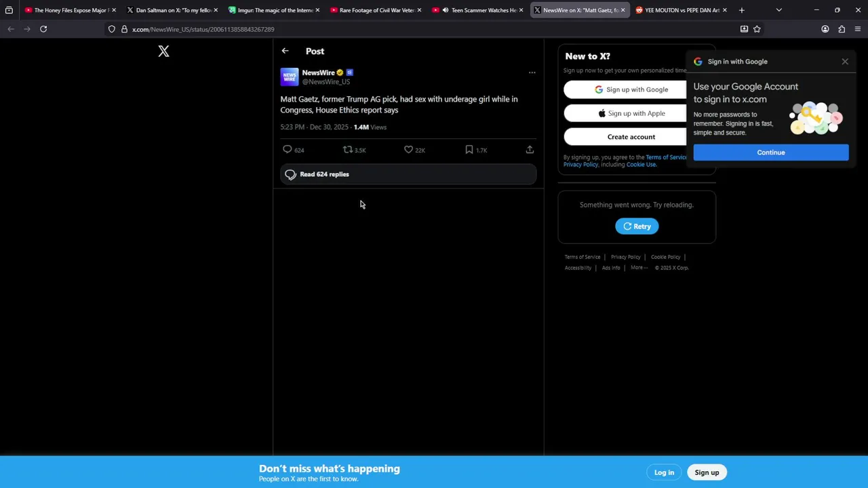Click the address bar URL
Viewport: 868px width, 488px height.
(x=203, y=29)
